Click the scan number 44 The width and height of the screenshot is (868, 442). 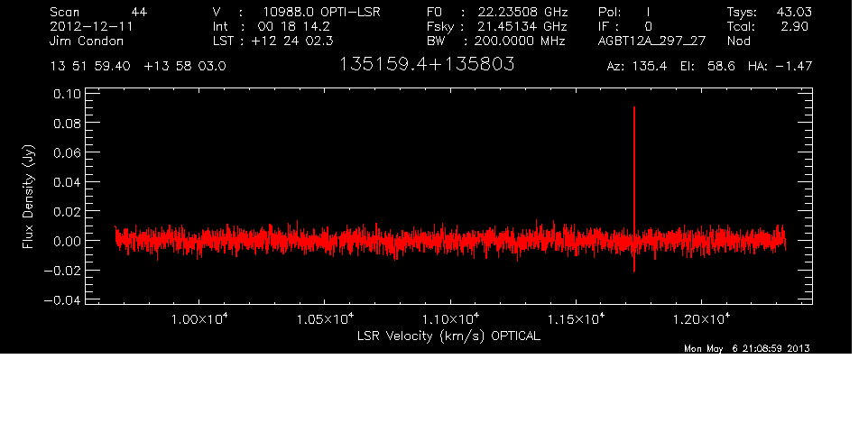[x=139, y=12]
